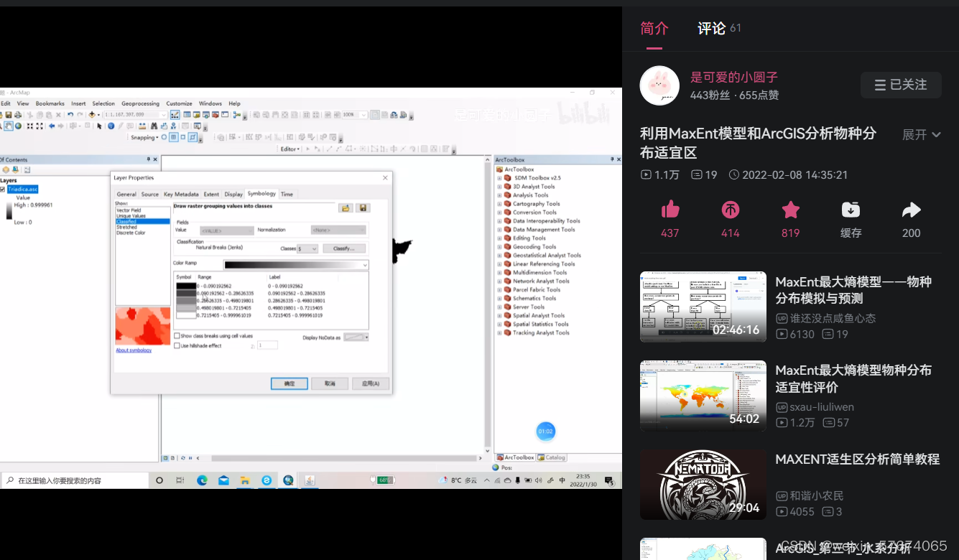The height and width of the screenshot is (560, 959).
Task: Open the About symbology link
Action: [134, 350]
